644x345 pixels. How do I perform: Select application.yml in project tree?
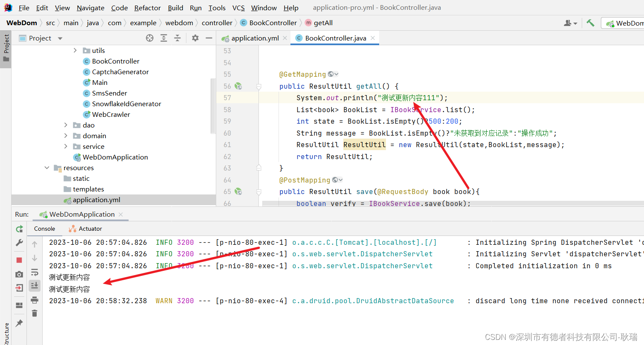(x=96, y=200)
